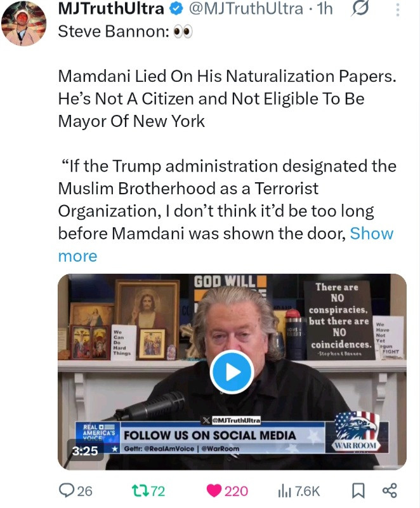This screenshot has width=420, height=508.
Task: Click the blue verified badge
Action: point(176,9)
